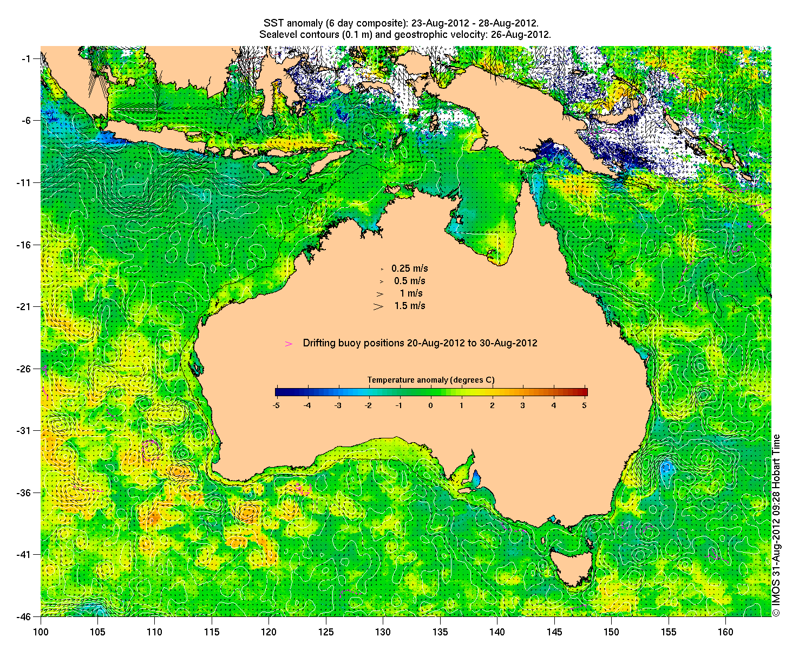Screen dimensions: 812x663
Task: Click the 130 longitude axis label
Action: [x=383, y=632]
